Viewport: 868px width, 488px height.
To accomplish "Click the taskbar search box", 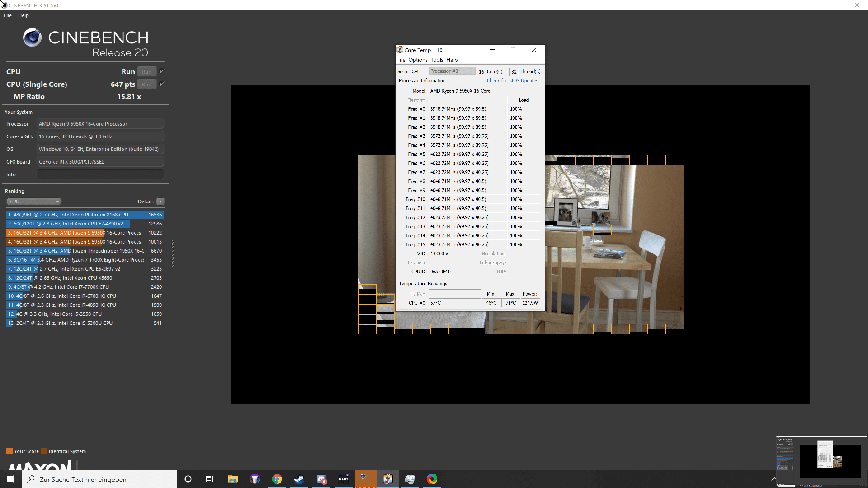I will coord(99,479).
